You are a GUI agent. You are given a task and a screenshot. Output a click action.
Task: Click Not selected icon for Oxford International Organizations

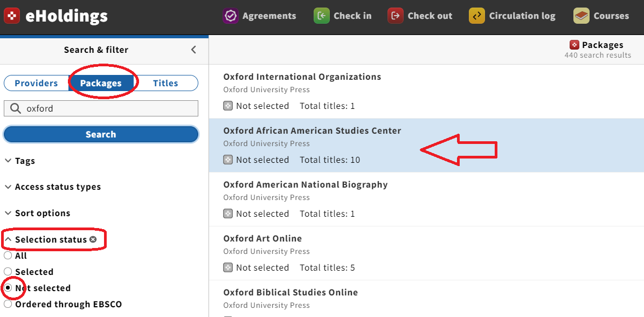coord(228,106)
